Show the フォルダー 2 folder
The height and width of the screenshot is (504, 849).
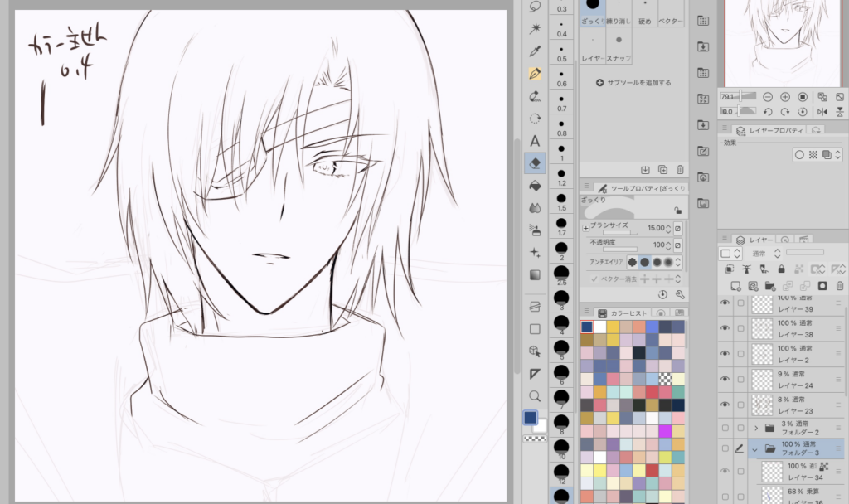coord(725,428)
